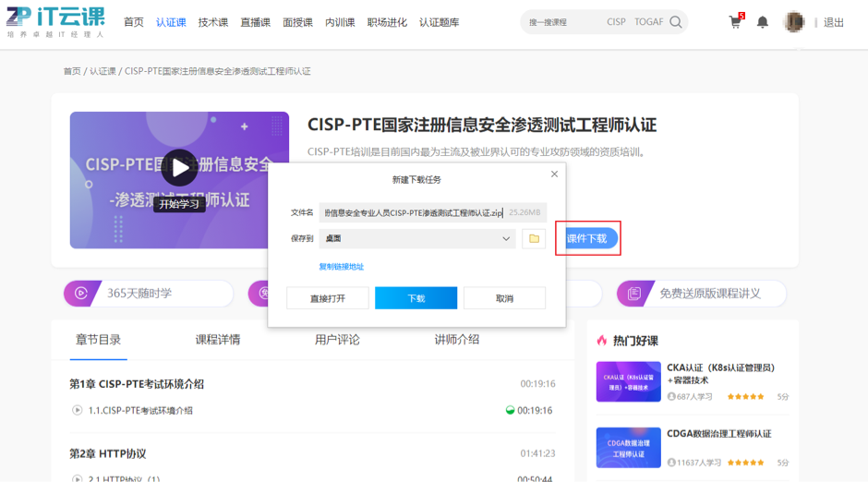Click the 退出 logout link
The image size is (868, 482).
(x=833, y=22)
